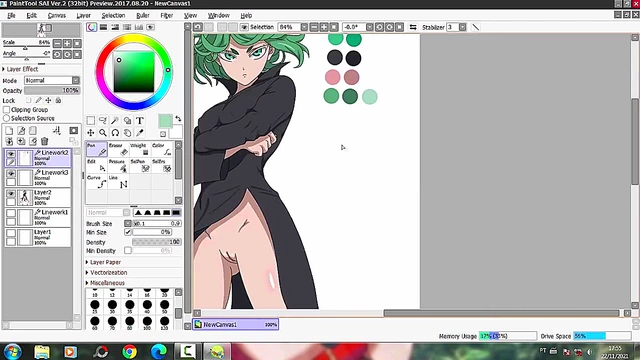Open the File menu
The image size is (640, 360).
tap(11, 16)
